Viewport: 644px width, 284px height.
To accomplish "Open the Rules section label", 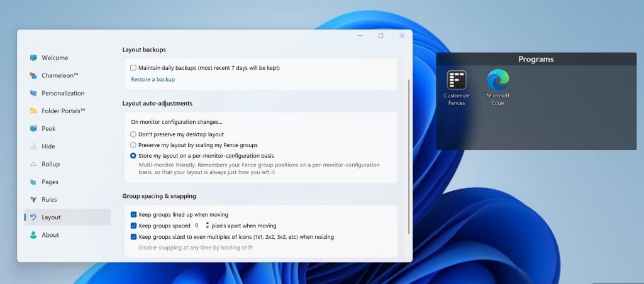I will click(x=49, y=199).
